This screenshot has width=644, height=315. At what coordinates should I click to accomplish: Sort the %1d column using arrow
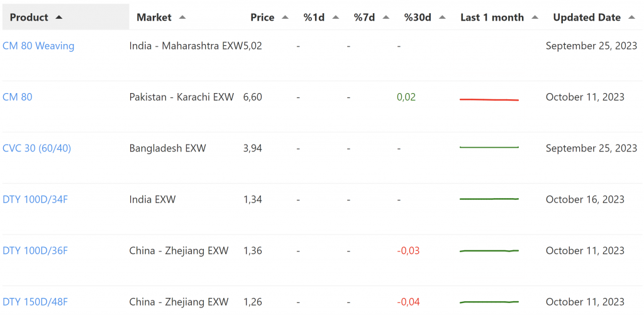(x=335, y=18)
